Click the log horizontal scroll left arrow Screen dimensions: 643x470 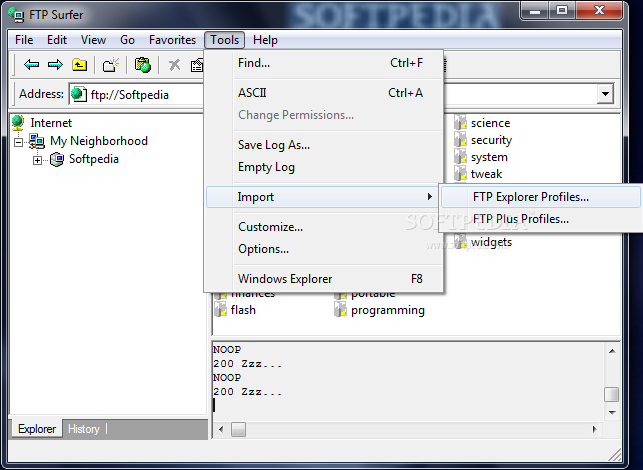click(221, 429)
